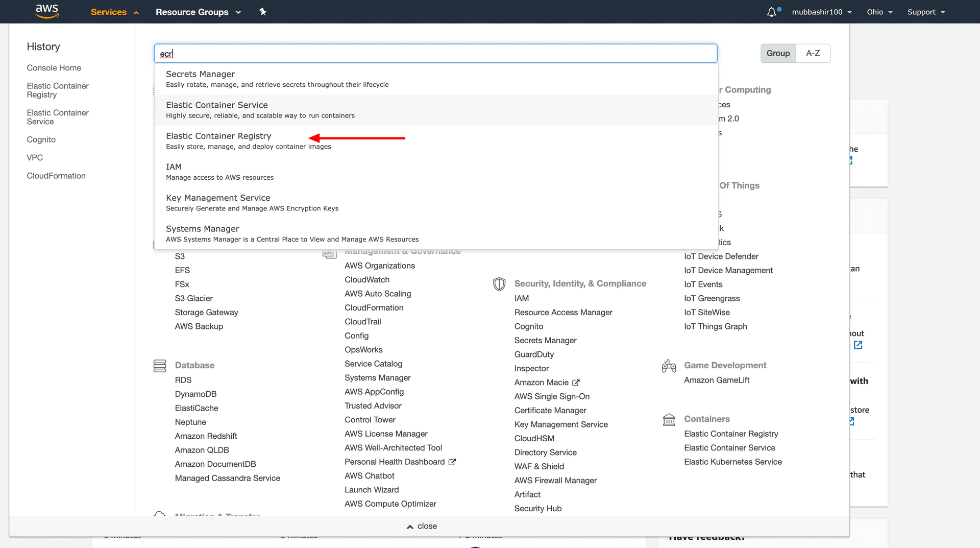980x548 pixels.
Task: Open RDS under Database
Action: tap(183, 380)
